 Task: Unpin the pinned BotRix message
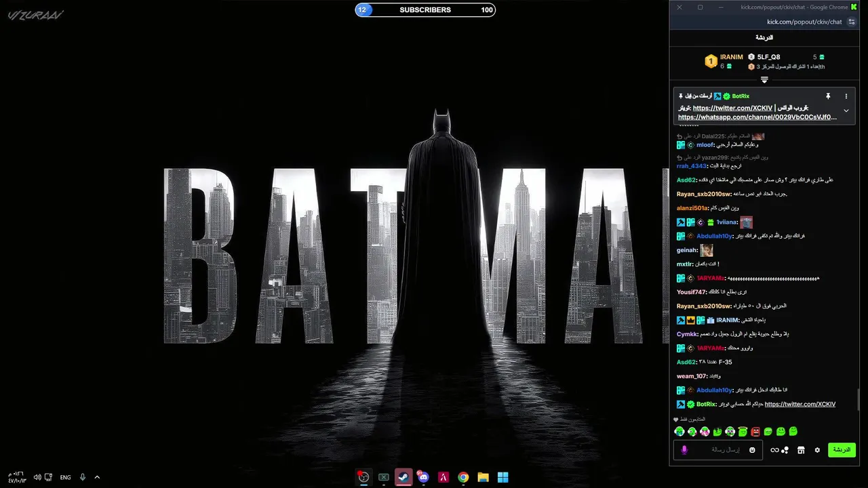(x=828, y=96)
